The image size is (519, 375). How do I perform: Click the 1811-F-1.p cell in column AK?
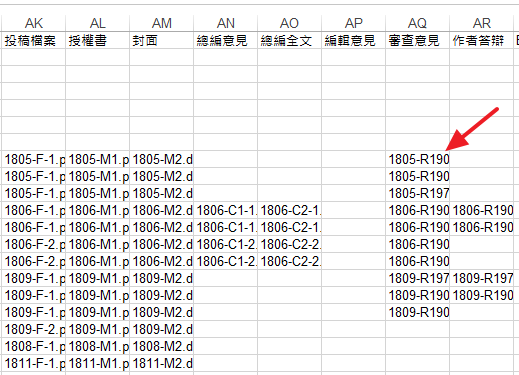[34, 363]
